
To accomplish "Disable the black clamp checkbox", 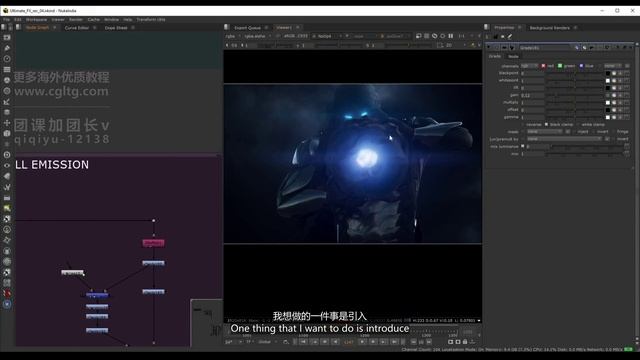I will [x=547, y=124].
